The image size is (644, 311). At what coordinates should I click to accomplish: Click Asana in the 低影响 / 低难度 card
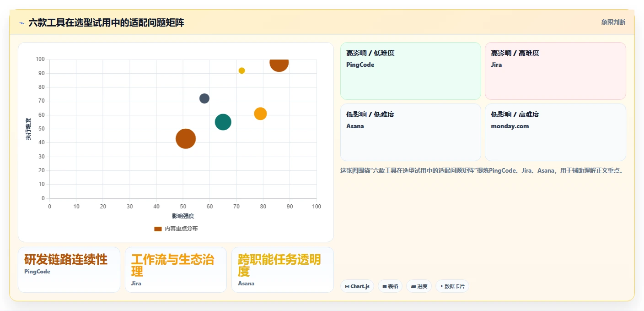[355, 126]
